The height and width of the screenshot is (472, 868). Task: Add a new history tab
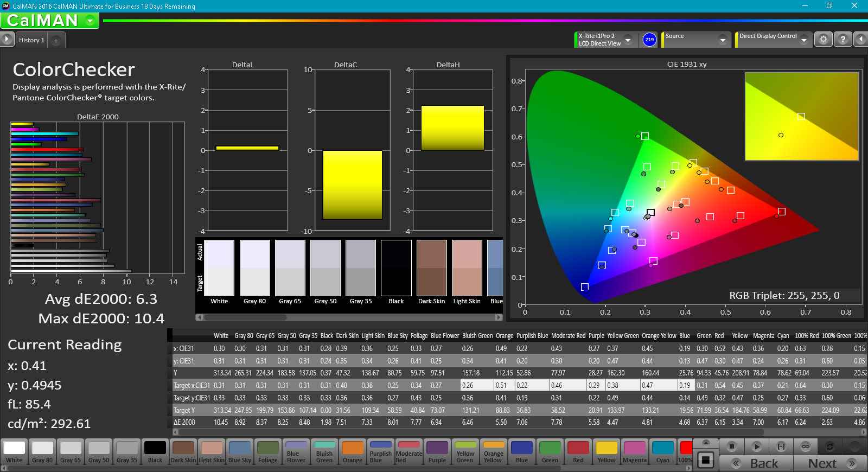[56, 40]
